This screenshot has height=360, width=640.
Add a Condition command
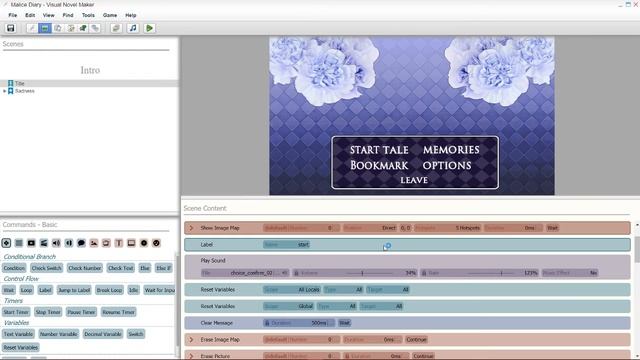14,268
